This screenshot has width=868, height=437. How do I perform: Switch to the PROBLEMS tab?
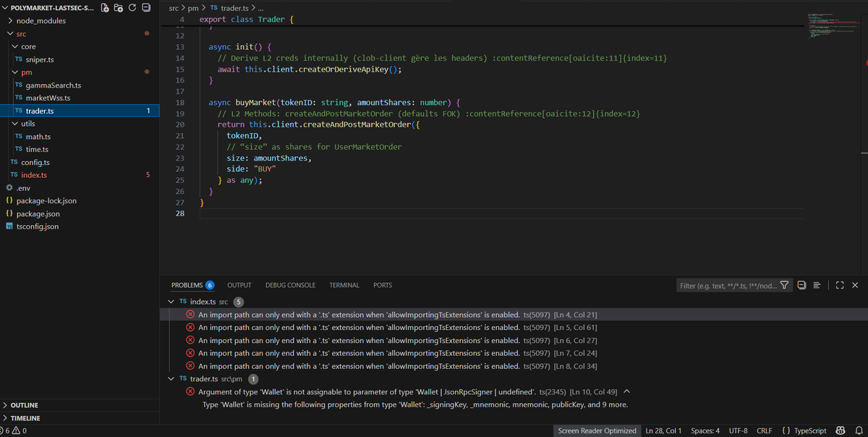pos(192,285)
